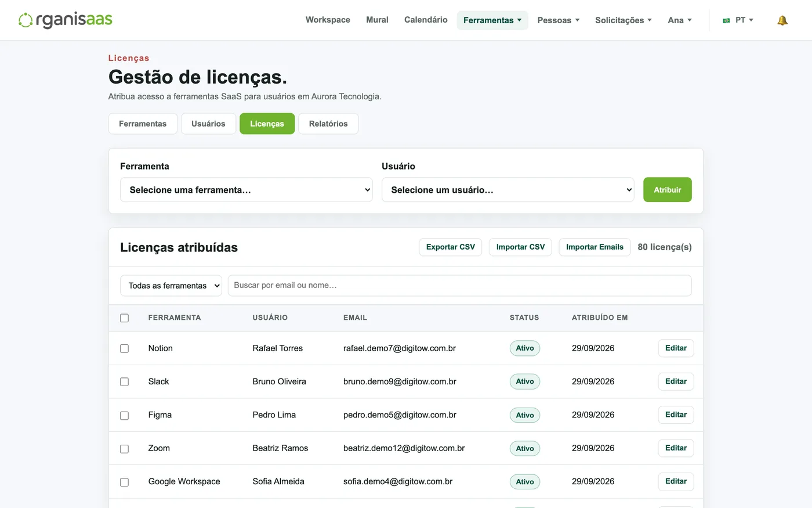Expand the Solicitações nav menu
The height and width of the screenshot is (508, 812).
(x=623, y=20)
